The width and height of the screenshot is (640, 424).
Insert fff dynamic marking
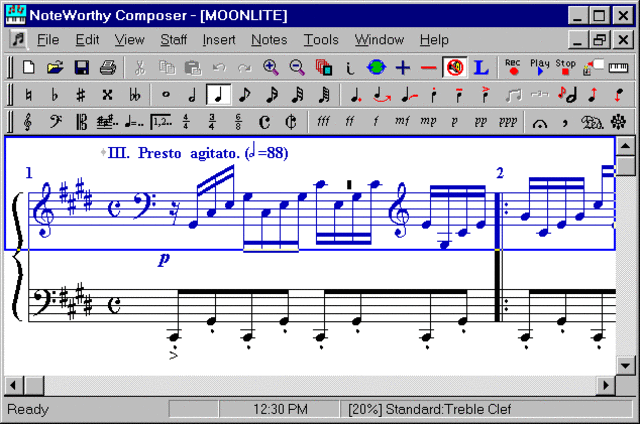point(323,122)
